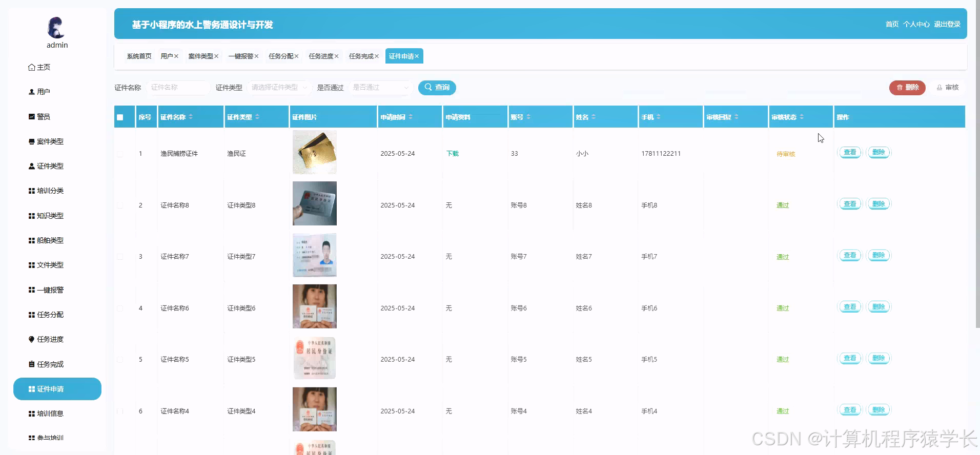Screen dimensions: 980x455
Task: Check the row for 证件名称4
Action: pyautogui.click(x=120, y=411)
